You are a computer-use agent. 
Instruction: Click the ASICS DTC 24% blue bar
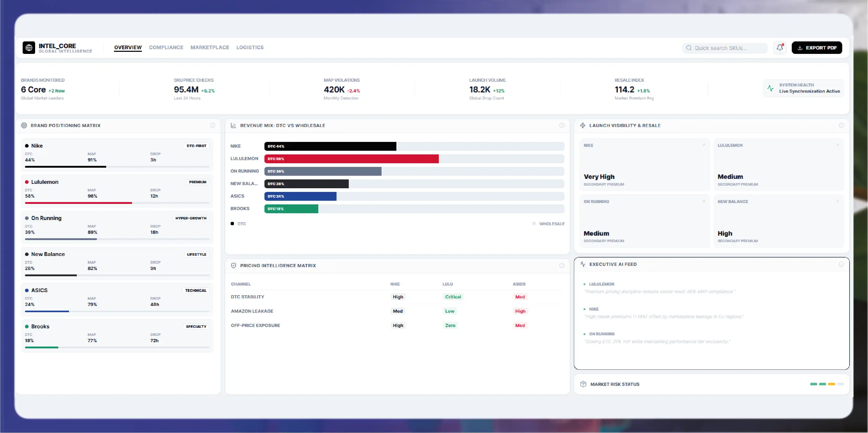coord(300,196)
